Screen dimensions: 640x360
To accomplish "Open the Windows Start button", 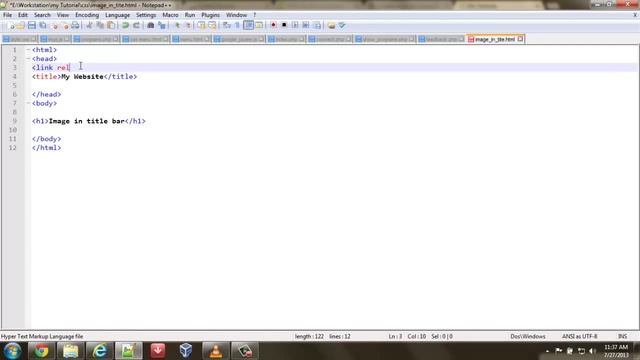I will click(12, 351).
